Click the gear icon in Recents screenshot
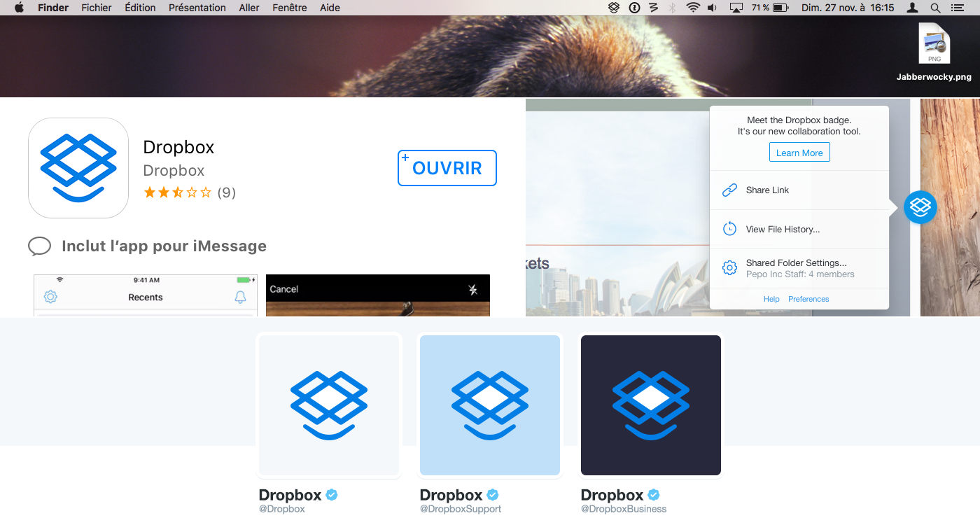Screen dimensions: 980x518 pos(50,297)
